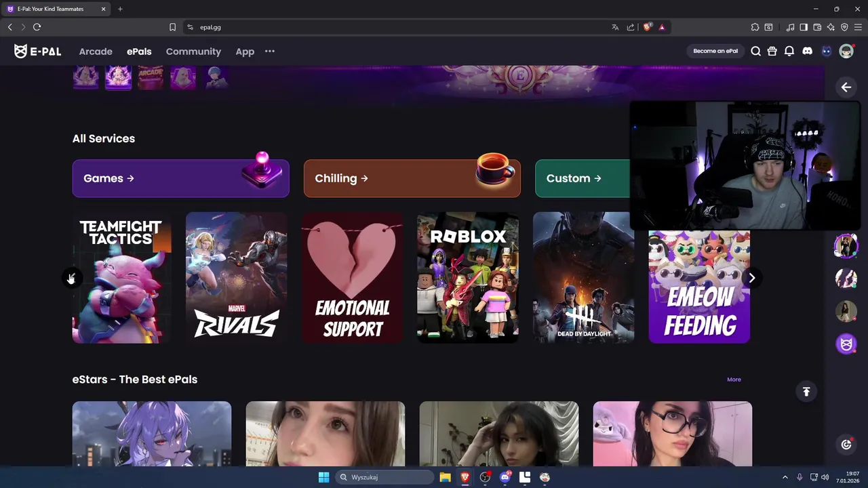The image size is (868, 488).
Task: Open Brave Leo AI sparkle icon
Action: coord(831,27)
